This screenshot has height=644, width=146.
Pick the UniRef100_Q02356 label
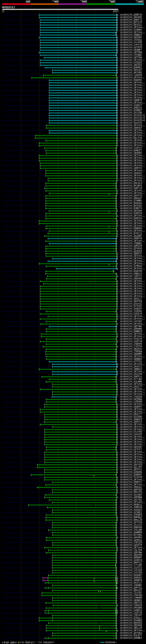(131, 113)
